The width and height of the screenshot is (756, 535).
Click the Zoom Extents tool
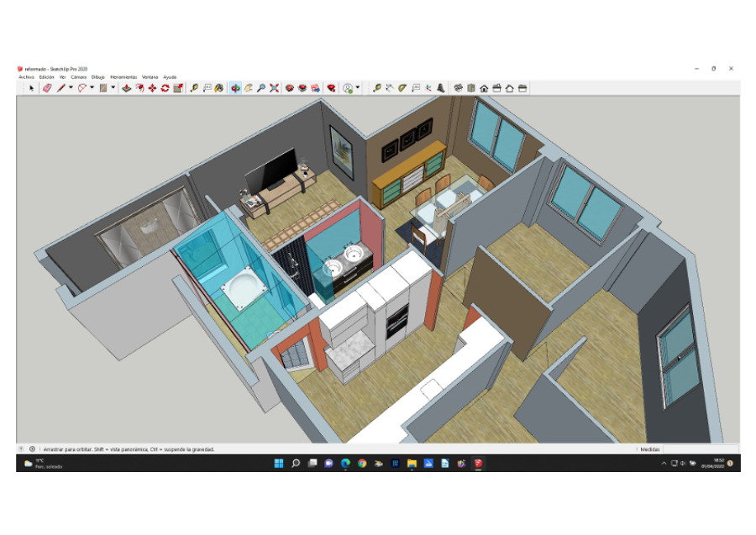click(274, 87)
